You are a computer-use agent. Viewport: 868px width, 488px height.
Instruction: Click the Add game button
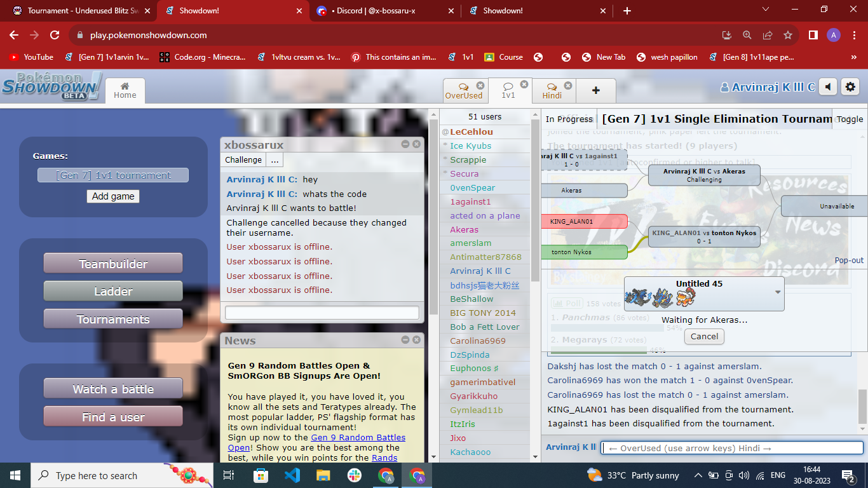pyautogui.click(x=113, y=196)
